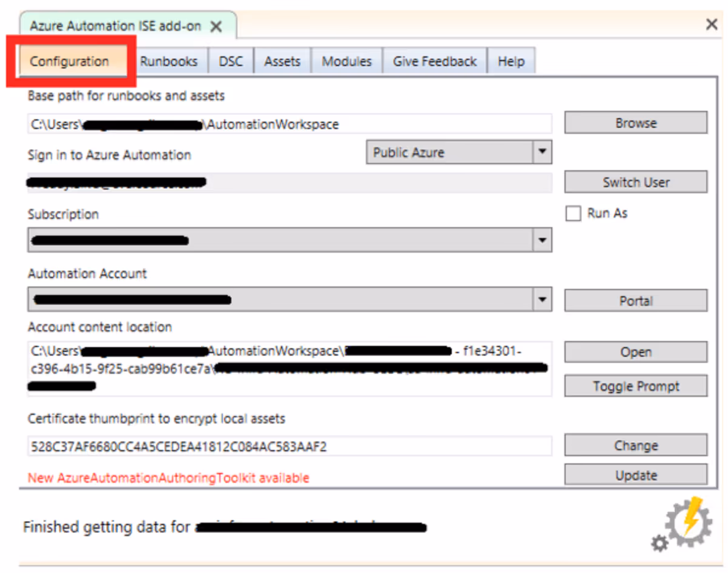Click the Toggle Prompt button
The width and height of the screenshot is (728, 573).
[636, 386]
